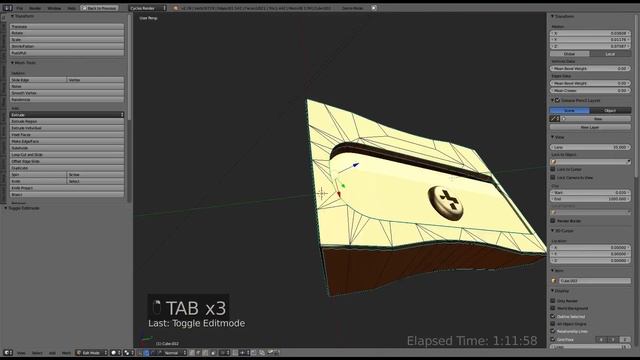The height and width of the screenshot is (360, 640).
Task: Open the Render menu
Action: (x=35, y=8)
